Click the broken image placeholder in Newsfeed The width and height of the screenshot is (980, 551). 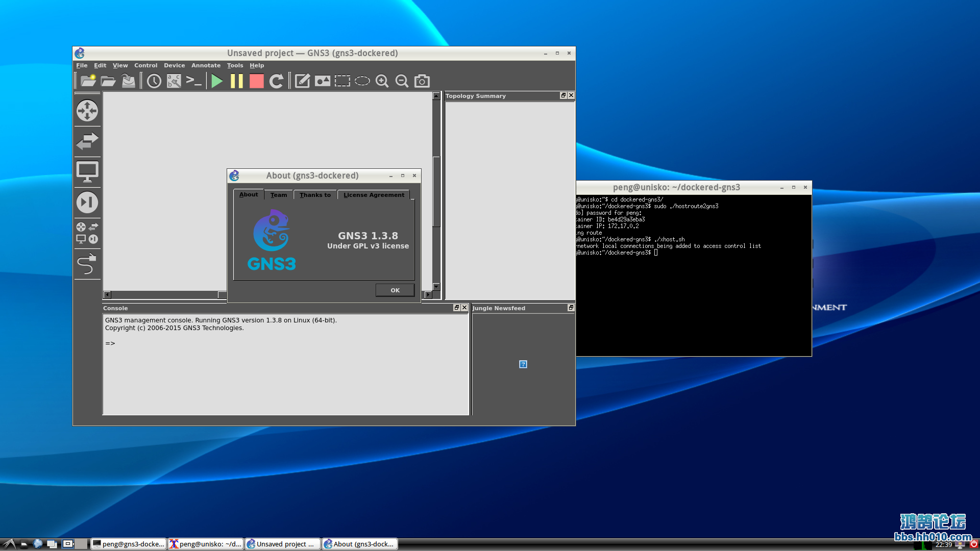click(523, 364)
